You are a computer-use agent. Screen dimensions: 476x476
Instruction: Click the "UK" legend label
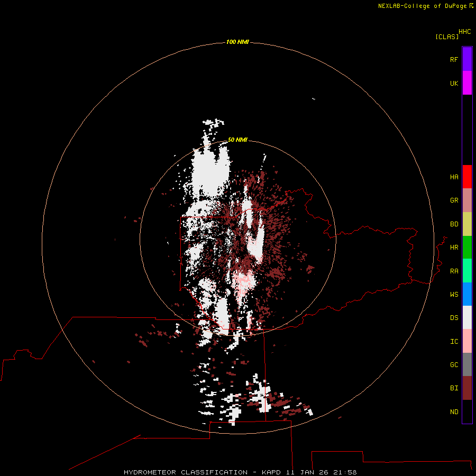pos(454,83)
